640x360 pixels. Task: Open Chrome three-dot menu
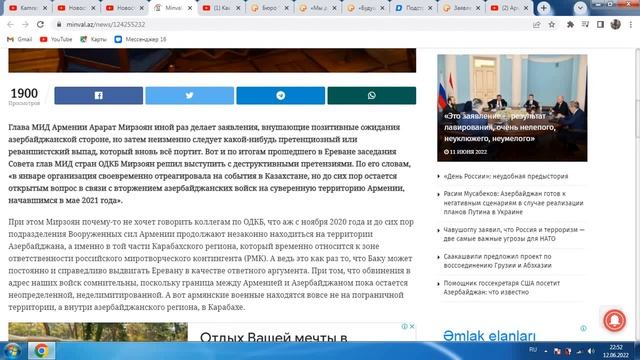coord(631,24)
